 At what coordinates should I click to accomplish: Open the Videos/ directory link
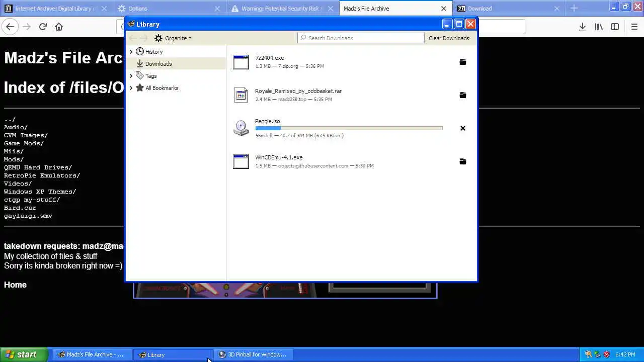(18, 184)
